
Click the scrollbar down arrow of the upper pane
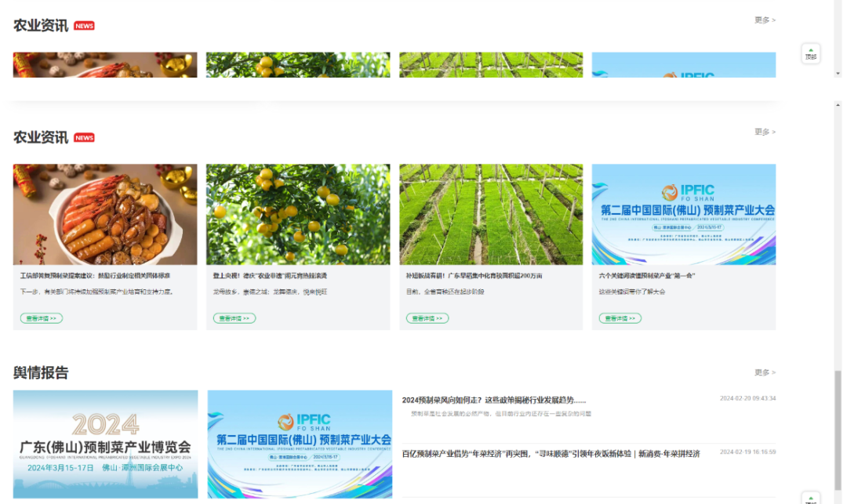coord(838,74)
